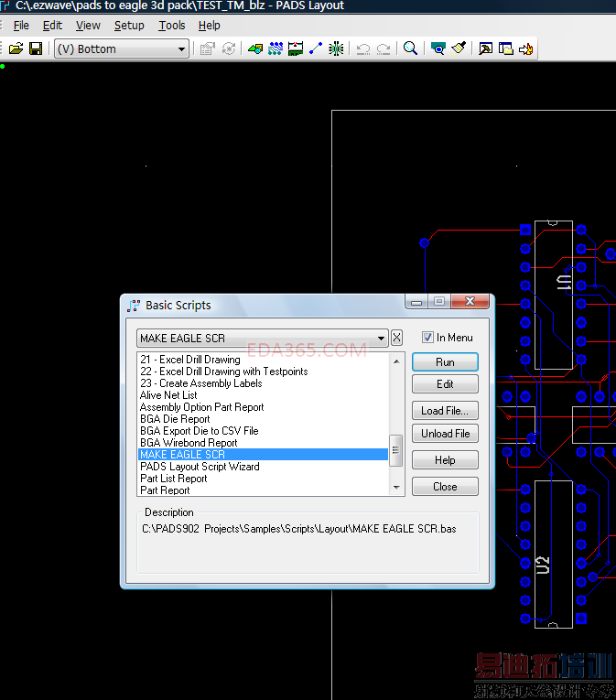
Task: Expand the MAKE EAGLE SCR combo box
Action: 381,339
